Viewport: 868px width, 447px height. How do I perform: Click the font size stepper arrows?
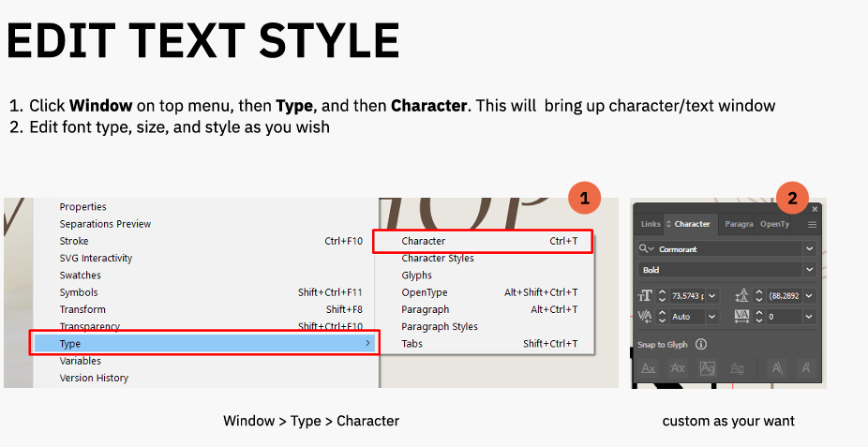point(662,296)
